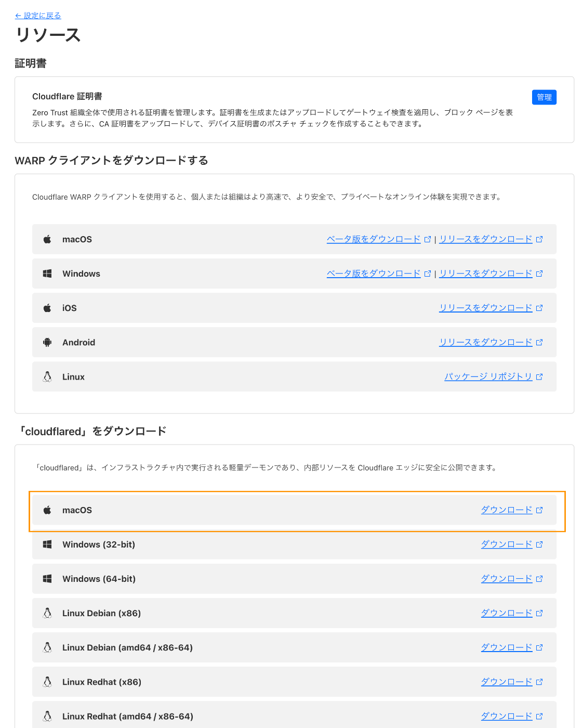This screenshot has width=583, height=728.
Task: Open Android リリースをダウンロード link
Action: [x=486, y=342]
